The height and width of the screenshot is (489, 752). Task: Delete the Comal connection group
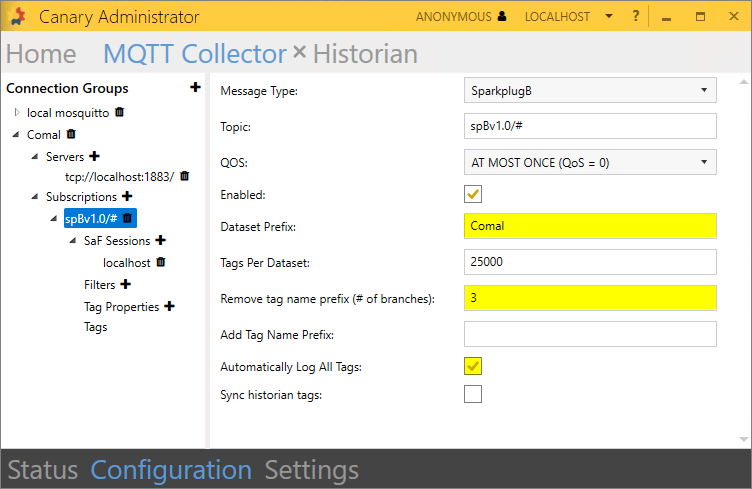71,134
